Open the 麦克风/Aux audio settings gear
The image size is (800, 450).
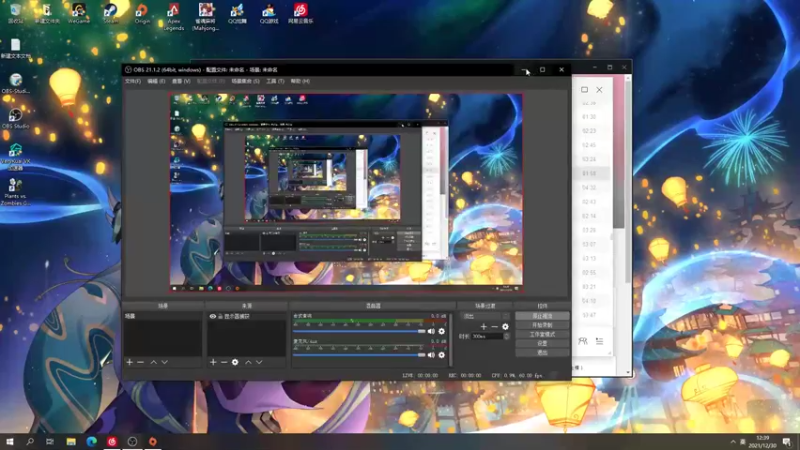pyautogui.click(x=442, y=355)
